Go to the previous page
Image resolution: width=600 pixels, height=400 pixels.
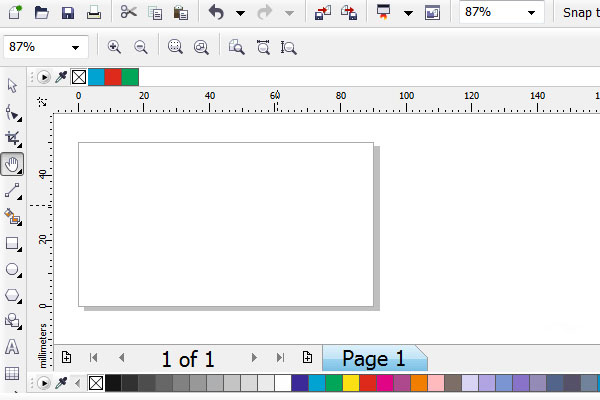click(122, 358)
